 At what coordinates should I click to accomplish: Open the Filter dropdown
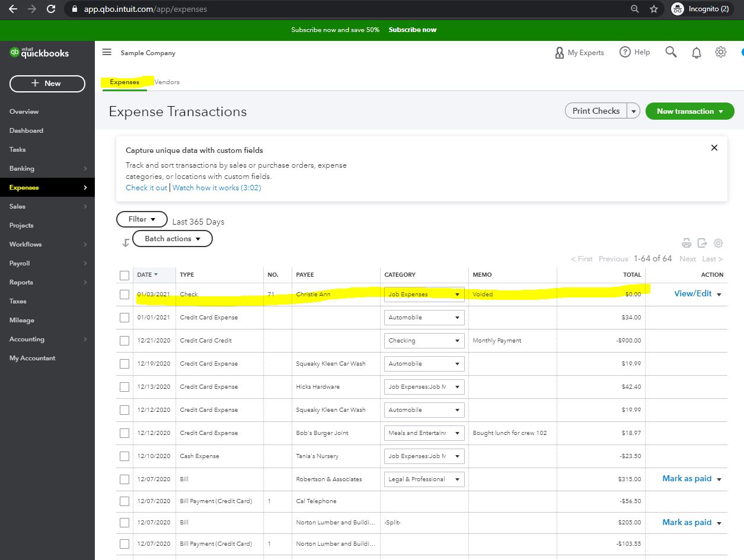[142, 219]
